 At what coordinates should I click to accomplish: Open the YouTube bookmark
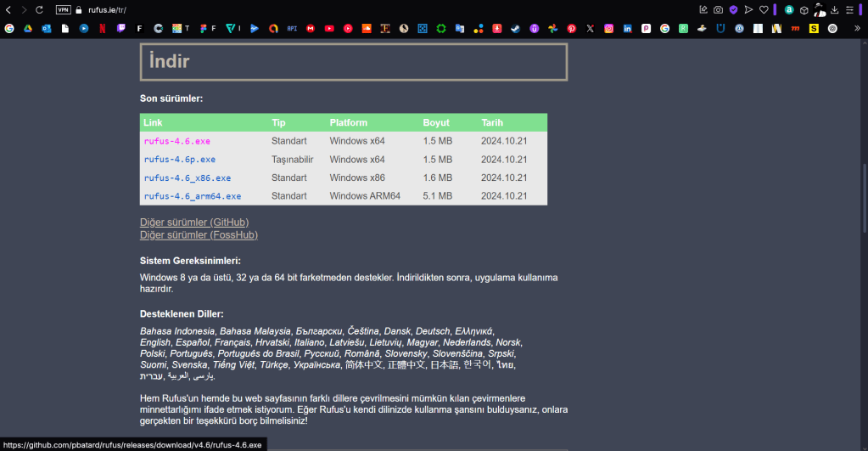pyautogui.click(x=329, y=28)
